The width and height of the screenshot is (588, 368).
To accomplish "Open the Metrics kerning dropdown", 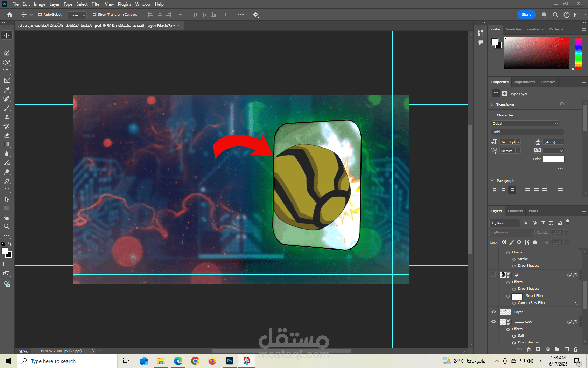I will pos(518,151).
